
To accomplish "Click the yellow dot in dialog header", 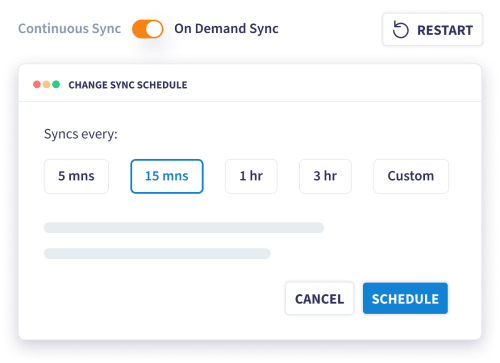I will pos(47,85).
